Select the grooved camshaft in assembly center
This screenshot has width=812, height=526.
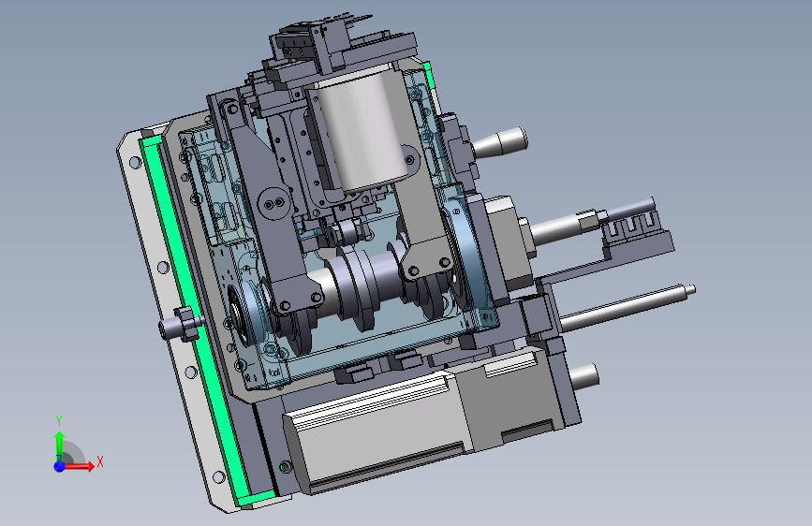click(358, 289)
